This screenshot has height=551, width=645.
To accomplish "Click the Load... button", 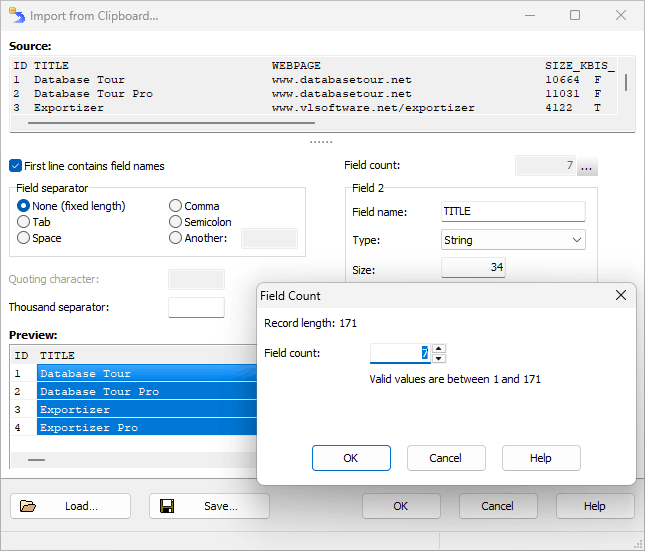I will 70,506.
